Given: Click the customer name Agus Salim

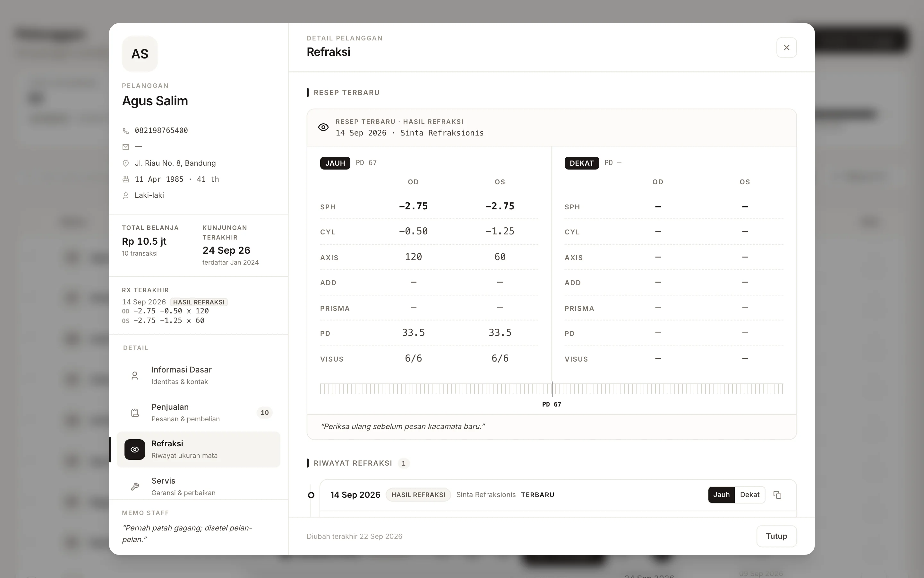Looking at the screenshot, I should point(155,101).
